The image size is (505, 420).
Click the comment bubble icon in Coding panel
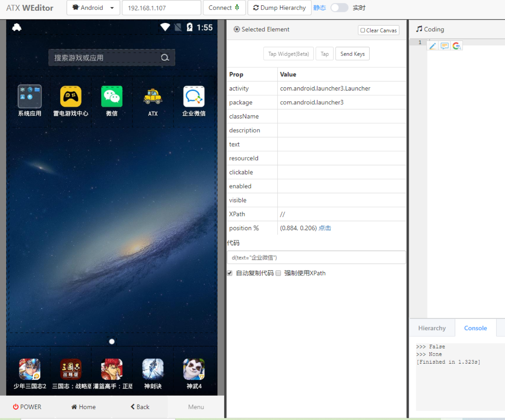(444, 46)
